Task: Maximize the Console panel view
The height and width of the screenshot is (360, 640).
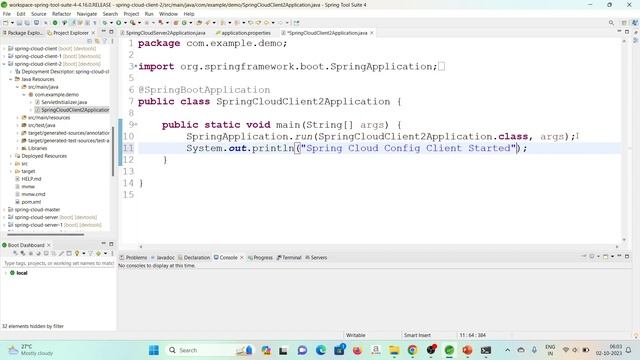Action: click(x=627, y=256)
